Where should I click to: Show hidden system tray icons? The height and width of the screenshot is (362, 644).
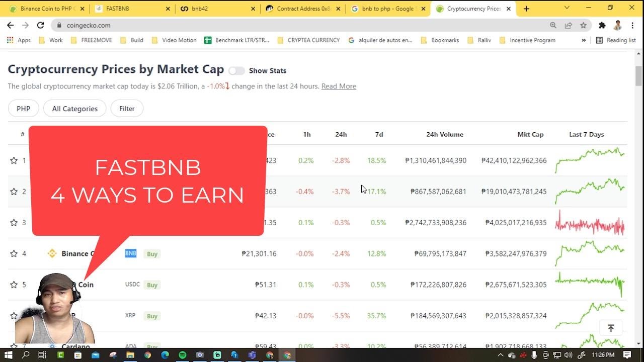coord(500,355)
